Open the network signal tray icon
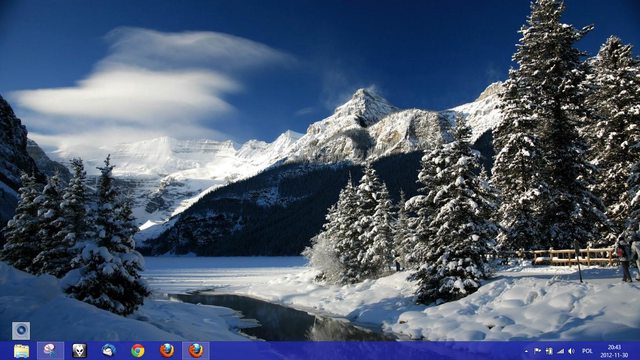The width and height of the screenshot is (640, 360). coord(560,351)
